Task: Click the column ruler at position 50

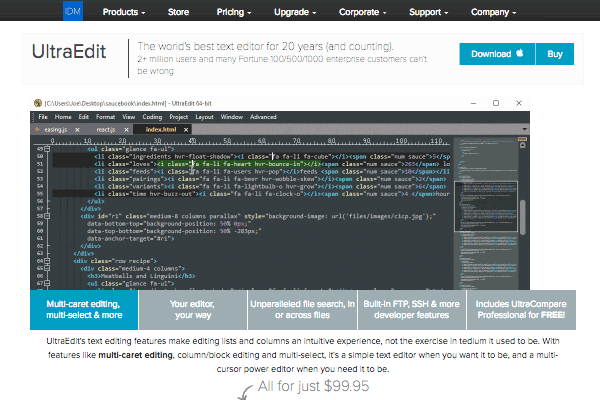Action: (x=227, y=141)
